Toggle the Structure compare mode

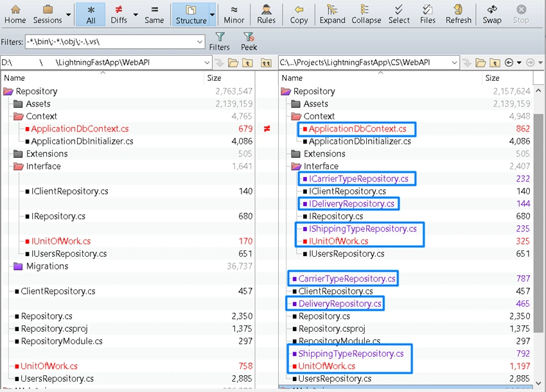[191, 14]
